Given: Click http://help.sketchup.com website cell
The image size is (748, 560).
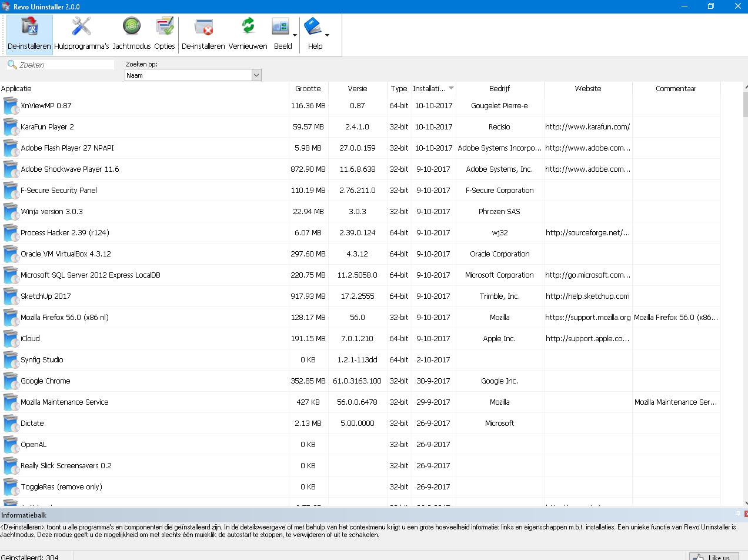Looking at the screenshot, I should pos(587,296).
